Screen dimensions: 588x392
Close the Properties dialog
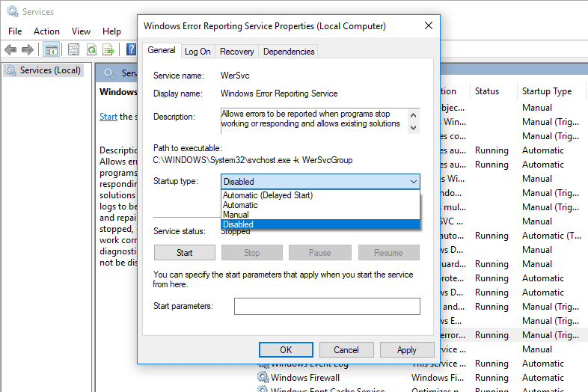coord(428,25)
